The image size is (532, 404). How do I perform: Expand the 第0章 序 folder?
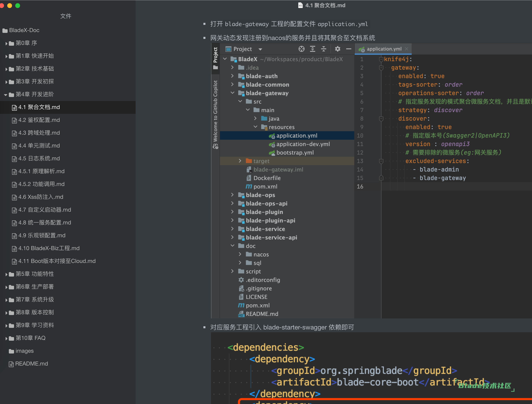6,43
